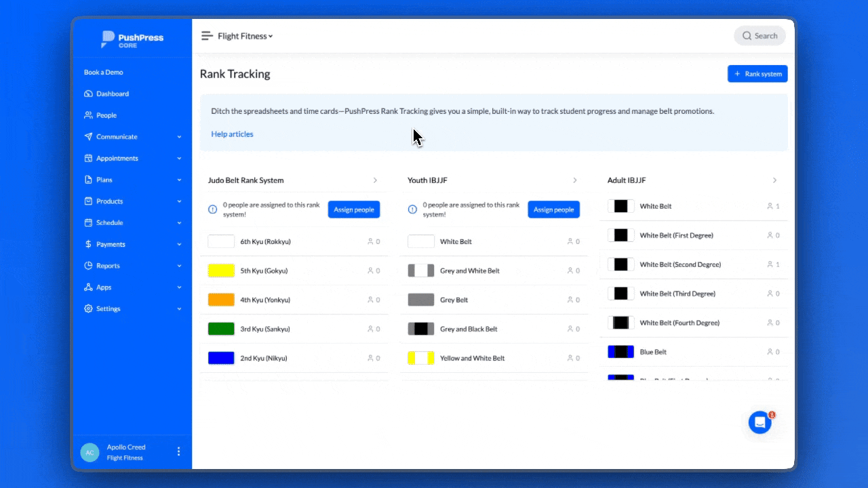Open the three-dot menu beside Apollo Creed
The height and width of the screenshot is (488, 868).
click(179, 451)
